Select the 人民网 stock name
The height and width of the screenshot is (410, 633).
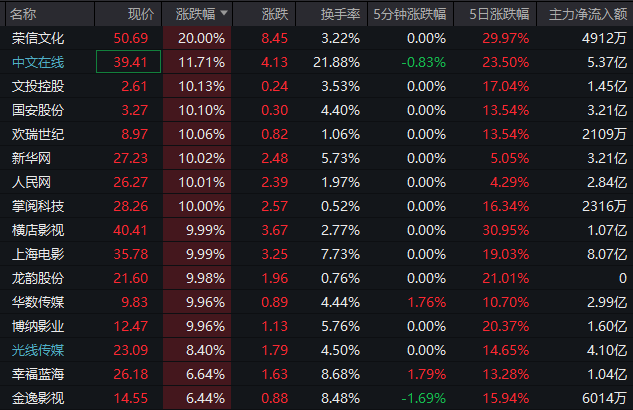click(31, 182)
